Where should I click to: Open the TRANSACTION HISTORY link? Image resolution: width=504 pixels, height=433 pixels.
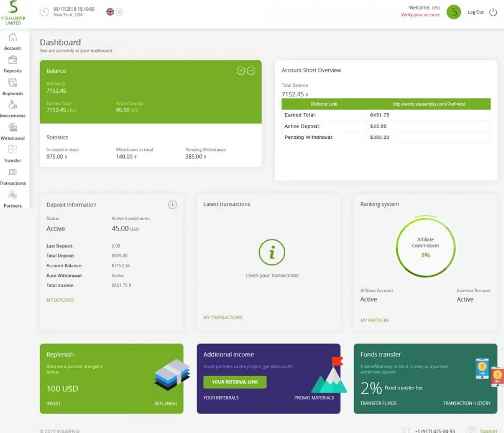pos(467,403)
